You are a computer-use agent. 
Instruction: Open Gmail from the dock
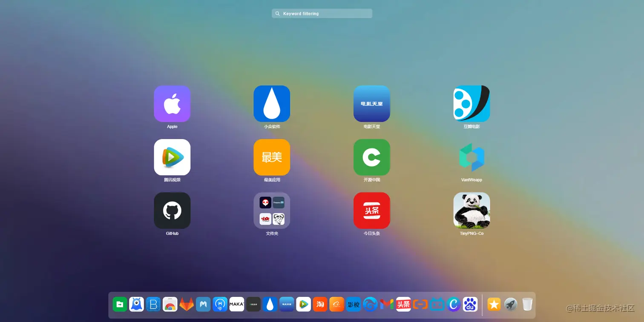[x=387, y=304]
